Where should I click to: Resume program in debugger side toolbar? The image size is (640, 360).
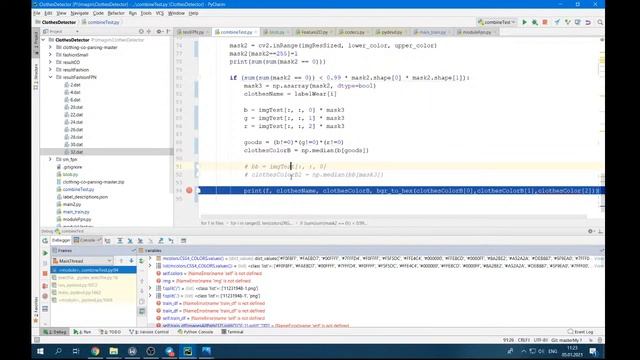(x=45, y=253)
